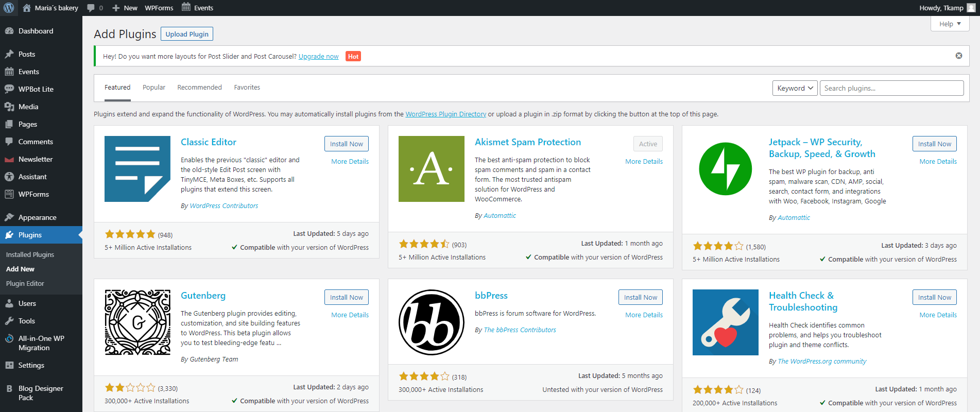The height and width of the screenshot is (412, 980).
Task: Install the Classic Editor plugin
Action: click(x=346, y=144)
